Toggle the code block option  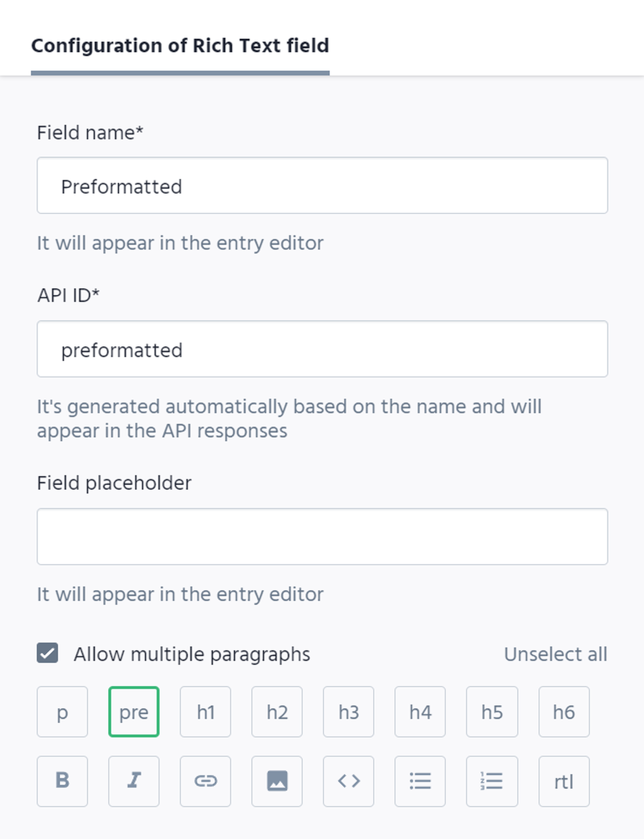click(349, 781)
